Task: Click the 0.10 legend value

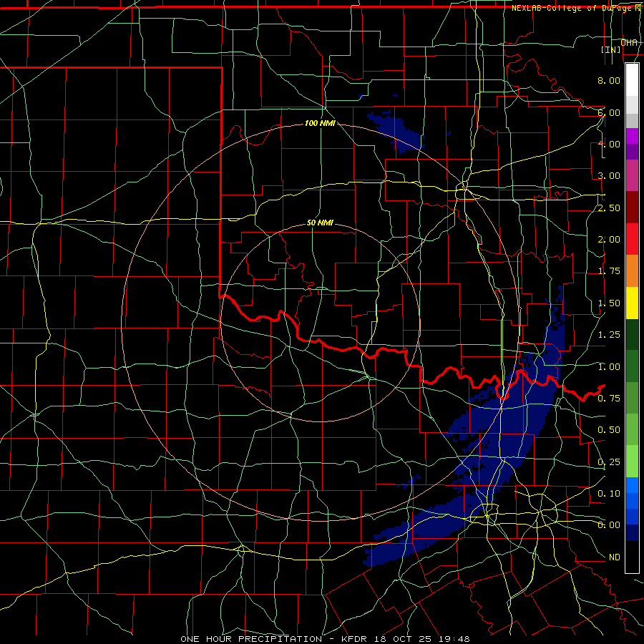Action: 609,494
